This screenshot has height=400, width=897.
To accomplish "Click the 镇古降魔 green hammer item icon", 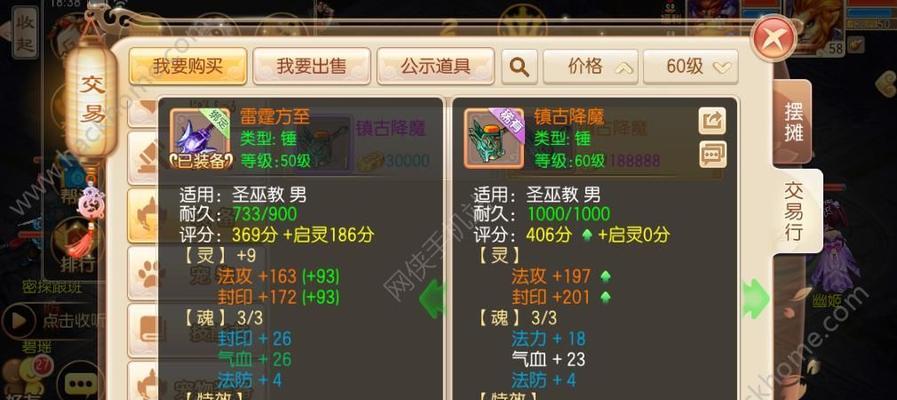I will (x=494, y=138).
